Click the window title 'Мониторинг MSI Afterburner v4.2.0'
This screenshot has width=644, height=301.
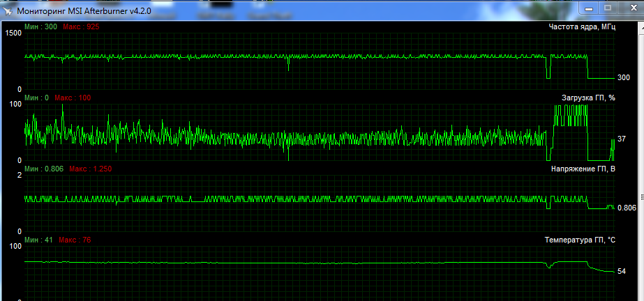[x=84, y=11]
